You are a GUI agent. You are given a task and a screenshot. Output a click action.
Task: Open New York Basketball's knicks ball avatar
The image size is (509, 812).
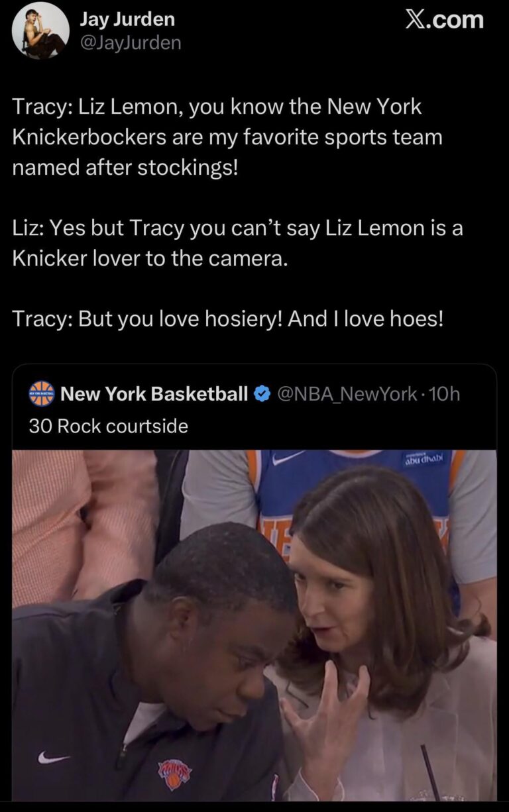tap(42, 393)
